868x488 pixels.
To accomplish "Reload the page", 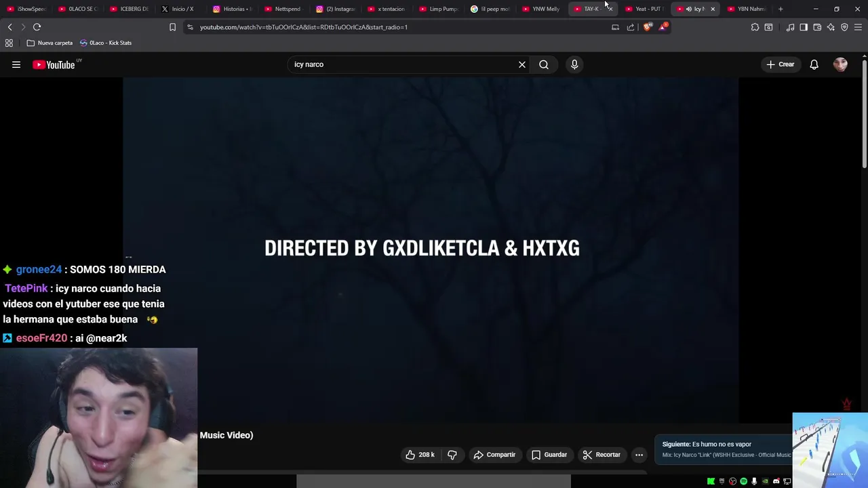I will click(37, 27).
